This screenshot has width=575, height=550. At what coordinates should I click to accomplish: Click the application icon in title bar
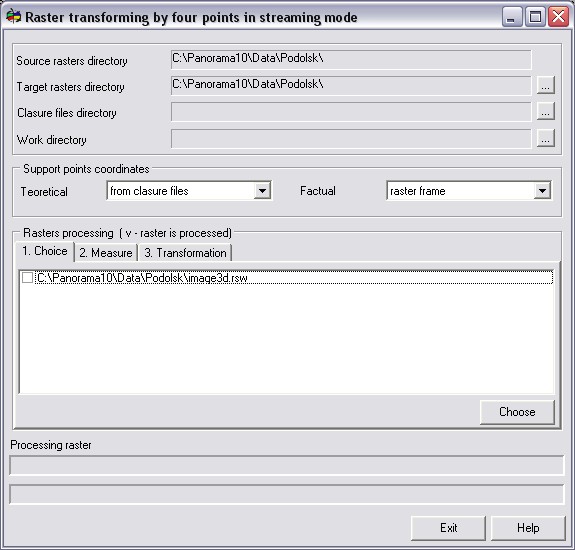pos(14,17)
